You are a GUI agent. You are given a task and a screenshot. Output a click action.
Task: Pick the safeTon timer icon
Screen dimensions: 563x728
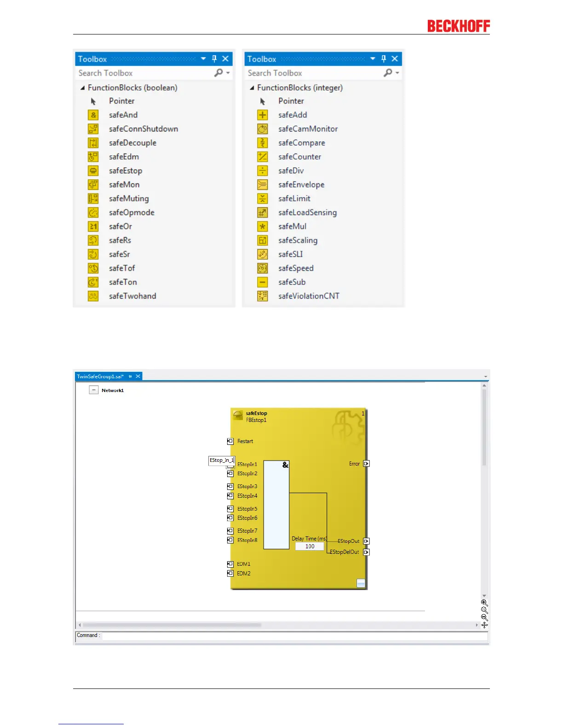[93, 282]
